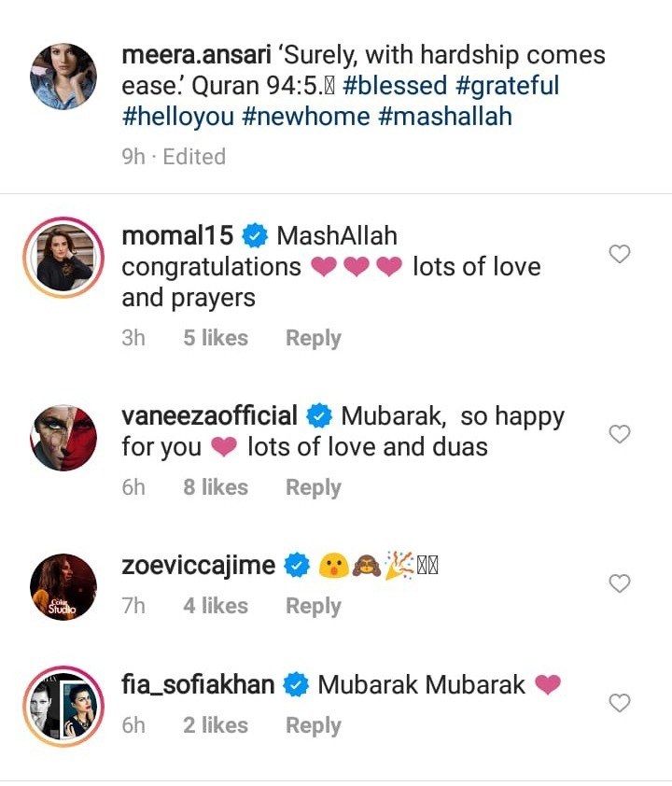
Task: Reply to fia_sofiakhan's comment
Action: 313,725
